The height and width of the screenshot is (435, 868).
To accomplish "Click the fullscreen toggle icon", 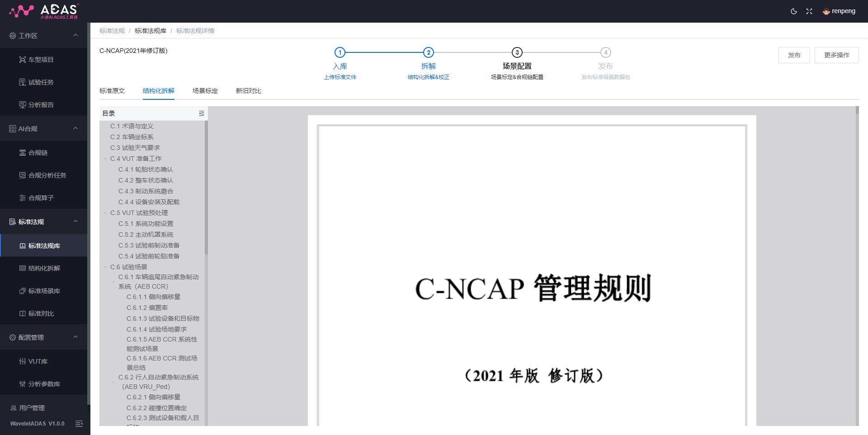I will (809, 11).
